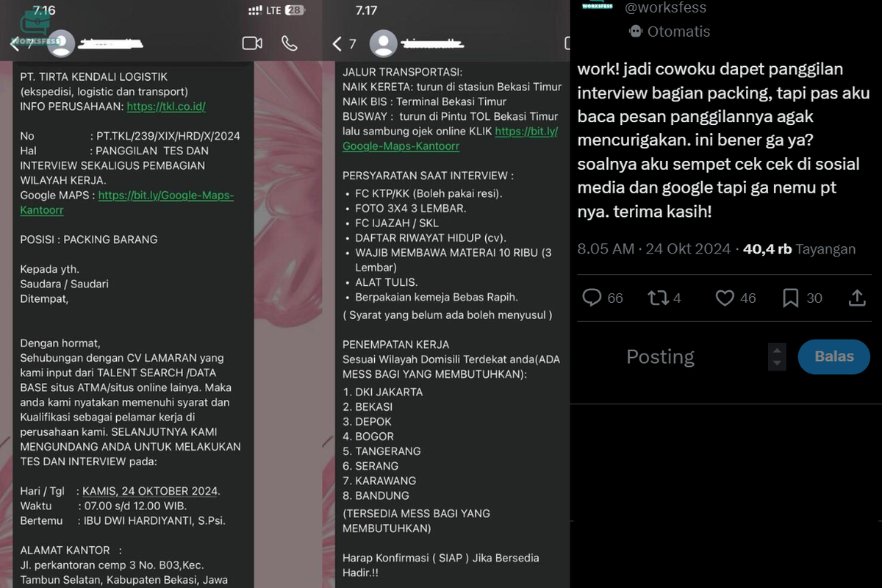The height and width of the screenshot is (588, 882).
Task: Retweet the post via the repost icon
Action: click(x=659, y=297)
